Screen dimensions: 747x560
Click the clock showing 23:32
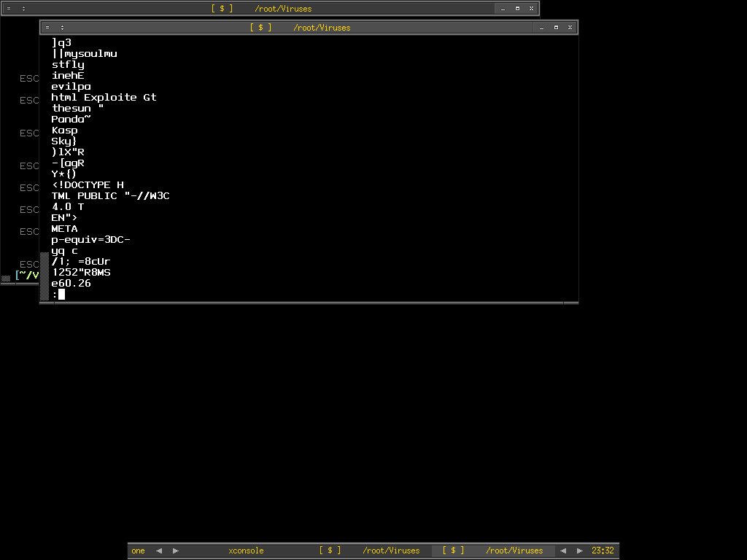[603, 551]
